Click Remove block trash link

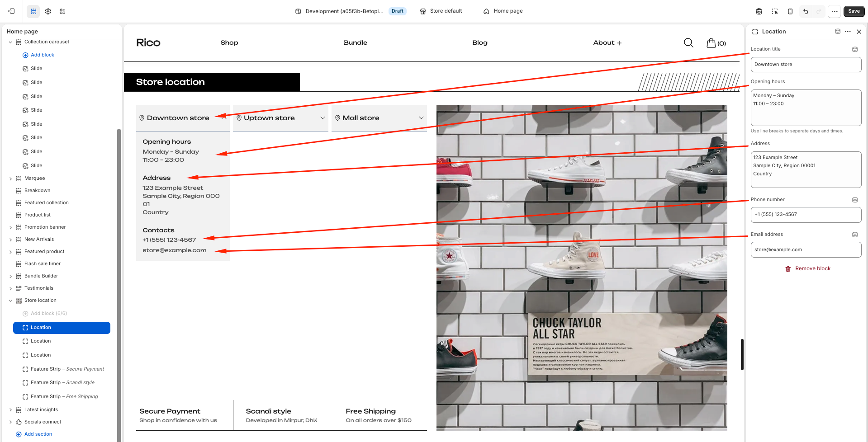coord(808,268)
